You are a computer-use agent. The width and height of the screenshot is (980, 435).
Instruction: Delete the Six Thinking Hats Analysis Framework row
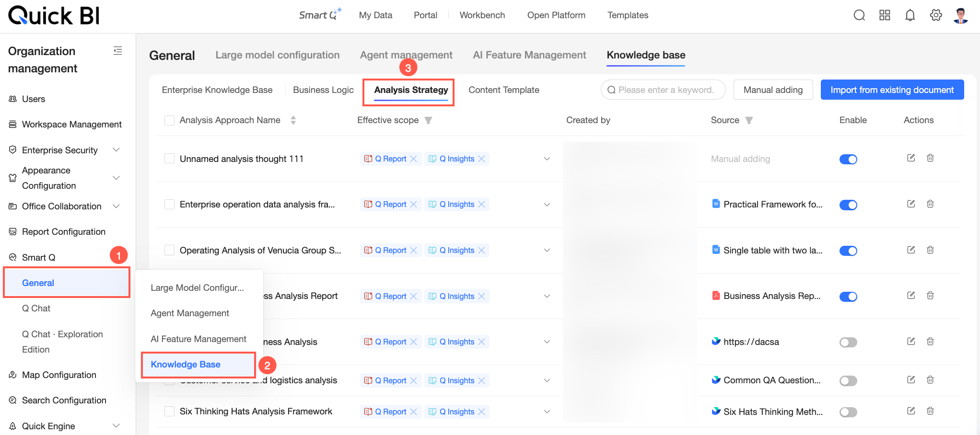tap(930, 411)
